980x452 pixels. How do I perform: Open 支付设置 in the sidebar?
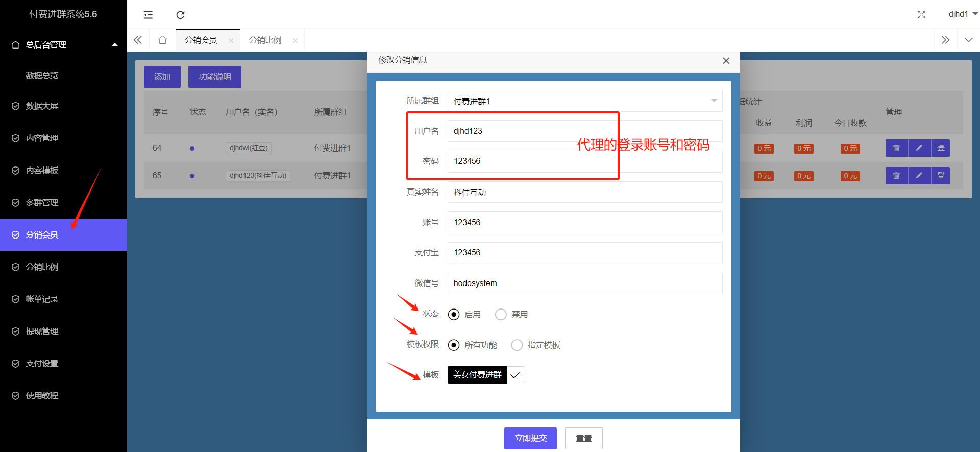click(x=42, y=363)
